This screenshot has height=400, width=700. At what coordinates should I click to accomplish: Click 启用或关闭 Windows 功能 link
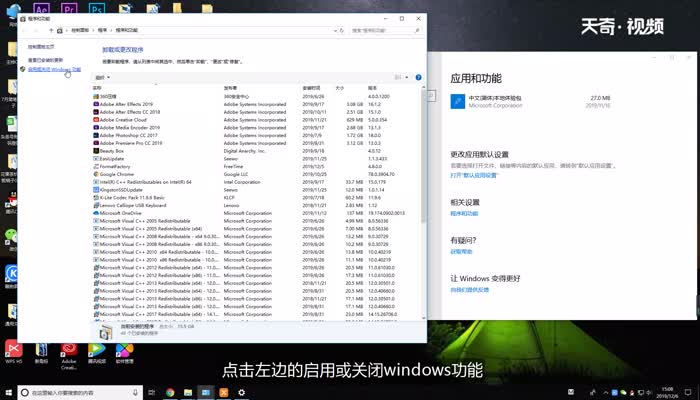(54, 69)
